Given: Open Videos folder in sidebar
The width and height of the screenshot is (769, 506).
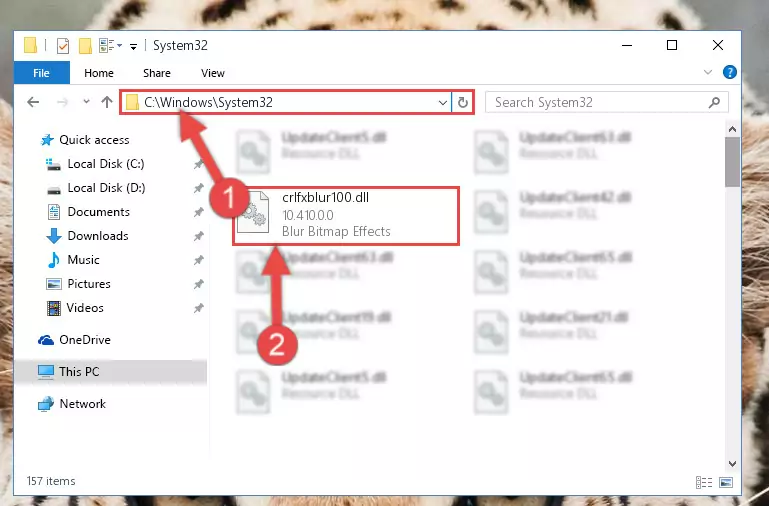Looking at the screenshot, I should (x=76, y=308).
